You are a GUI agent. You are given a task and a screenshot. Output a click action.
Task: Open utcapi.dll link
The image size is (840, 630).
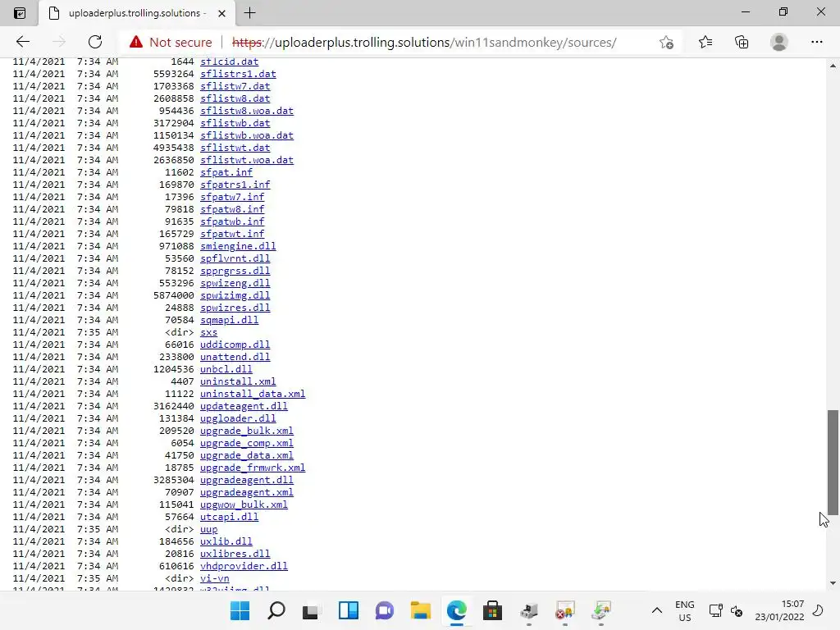(x=230, y=518)
